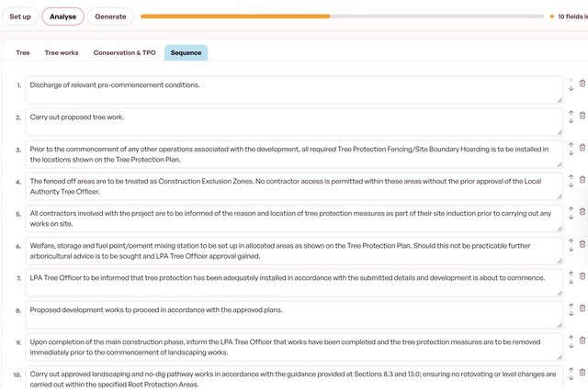Move step 8 Proposed development works item up
Image resolution: width=588 pixels, height=391 pixels.
point(571,306)
